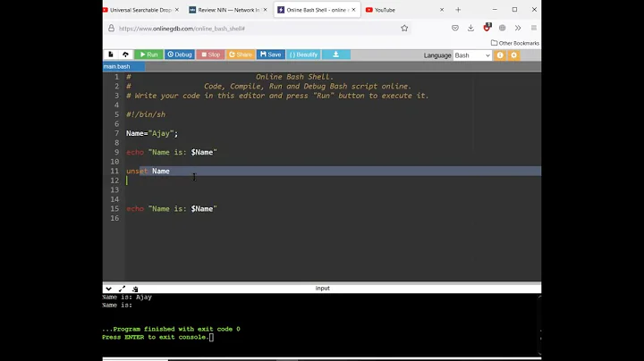Collapse the console with chevron icon

(109, 289)
